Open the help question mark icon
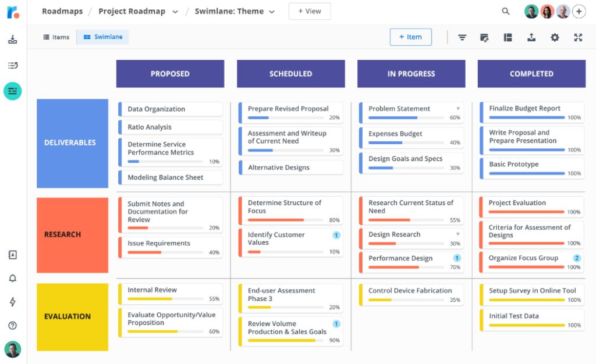596x364 pixels. [x=13, y=326]
